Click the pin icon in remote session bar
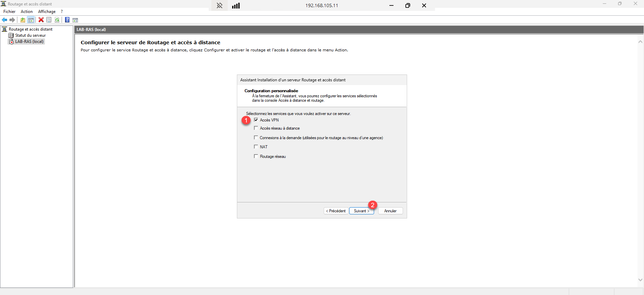The height and width of the screenshot is (295, 644). click(x=220, y=5)
